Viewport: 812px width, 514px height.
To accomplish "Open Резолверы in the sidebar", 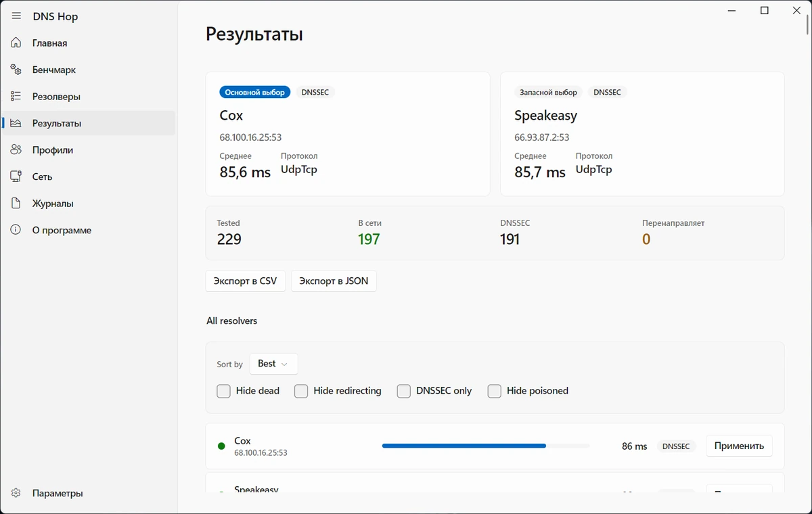I will coord(89,97).
